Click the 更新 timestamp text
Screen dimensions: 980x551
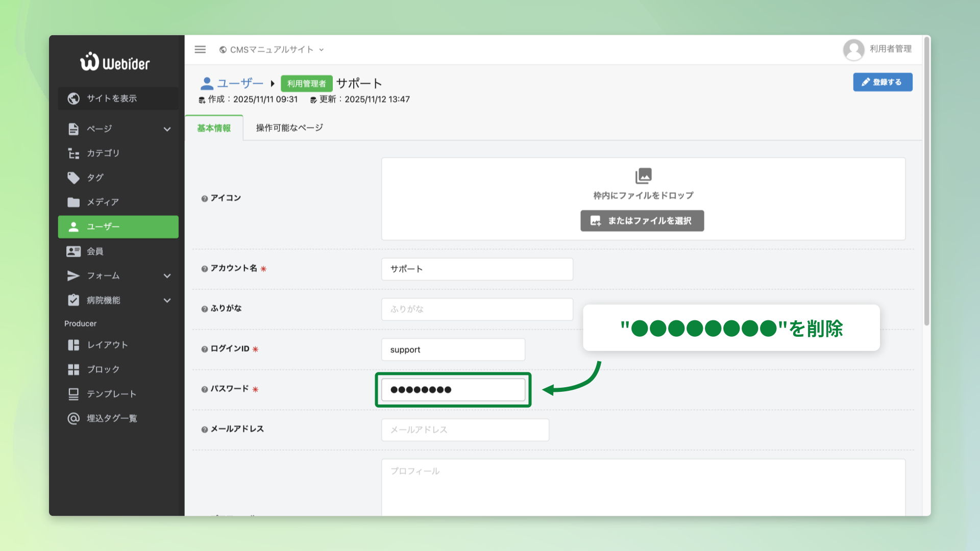click(364, 99)
